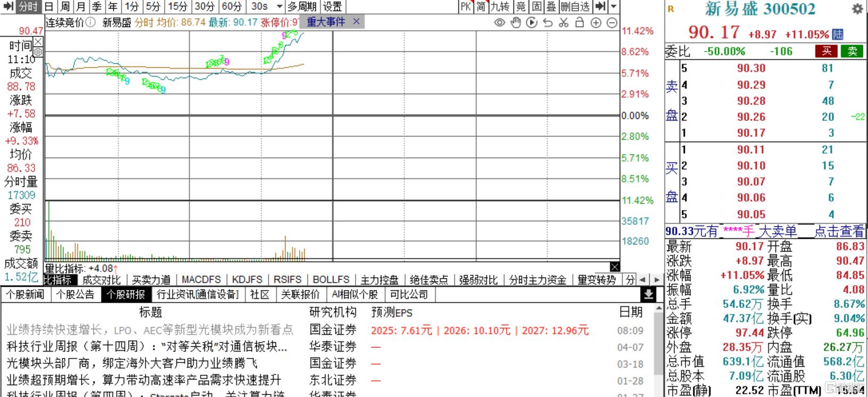Select KDJFS indicator tab
This screenshot has height=397, width=868.
click(247, 280)
